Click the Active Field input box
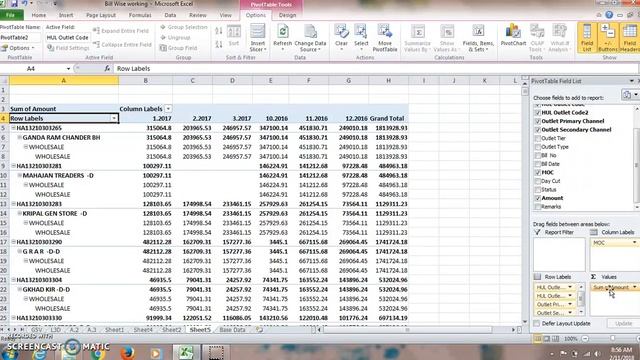Viewport: 640px width, 360px height. click(67, 38)
